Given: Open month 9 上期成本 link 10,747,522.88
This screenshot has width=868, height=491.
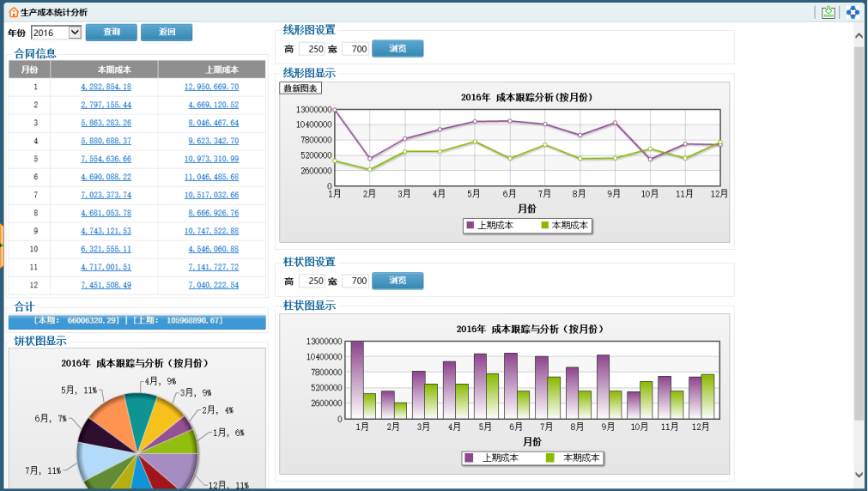Looking at the screenshot, I should coord(211,231).
